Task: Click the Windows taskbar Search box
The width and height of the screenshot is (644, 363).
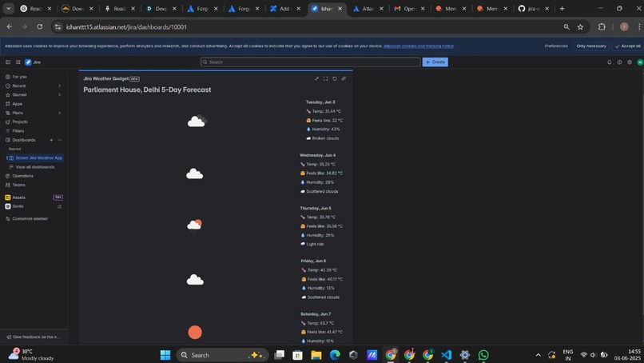Action: (222, 355)
